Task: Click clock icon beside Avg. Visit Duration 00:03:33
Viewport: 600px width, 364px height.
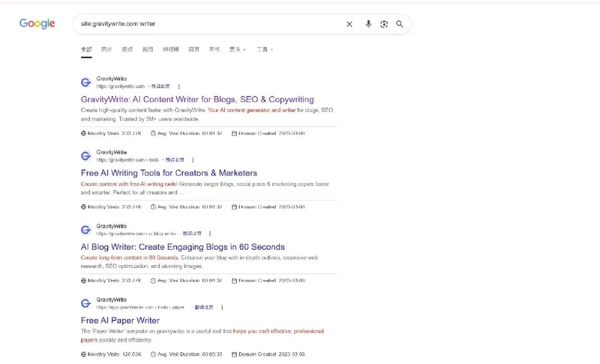Action: click(x=153, y=355)
